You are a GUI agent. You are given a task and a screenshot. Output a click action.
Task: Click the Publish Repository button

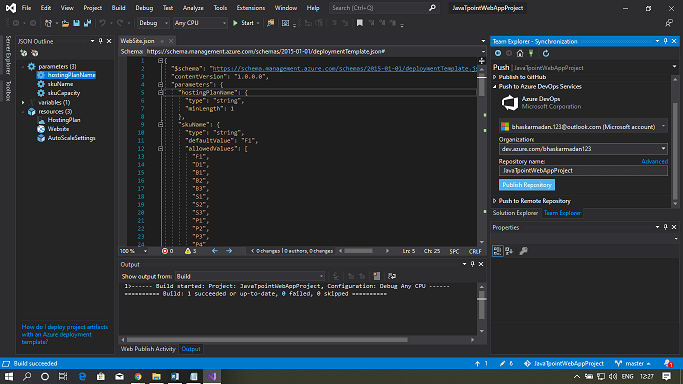(x=527, y=185)
